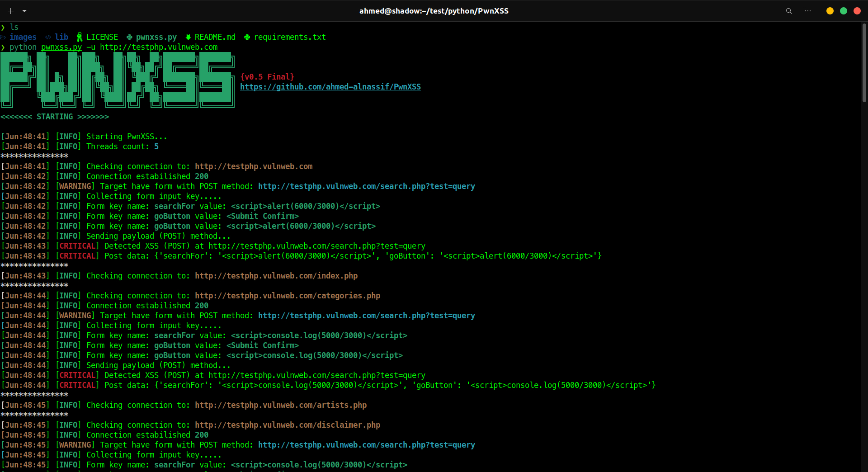Click searchFor value alert(6000/3000) form key line
The image size is (868, 472).
[190, 206]
